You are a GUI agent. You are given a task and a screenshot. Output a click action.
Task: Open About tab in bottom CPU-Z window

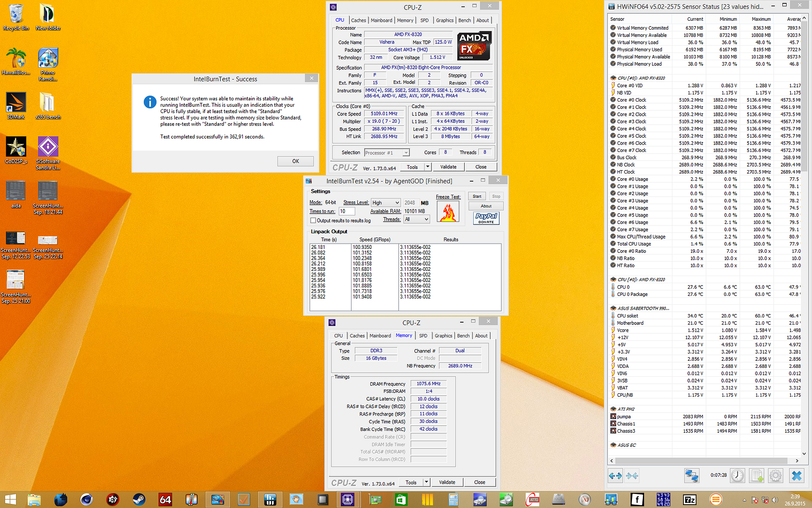pyautogui.click(x=481, y=336)
